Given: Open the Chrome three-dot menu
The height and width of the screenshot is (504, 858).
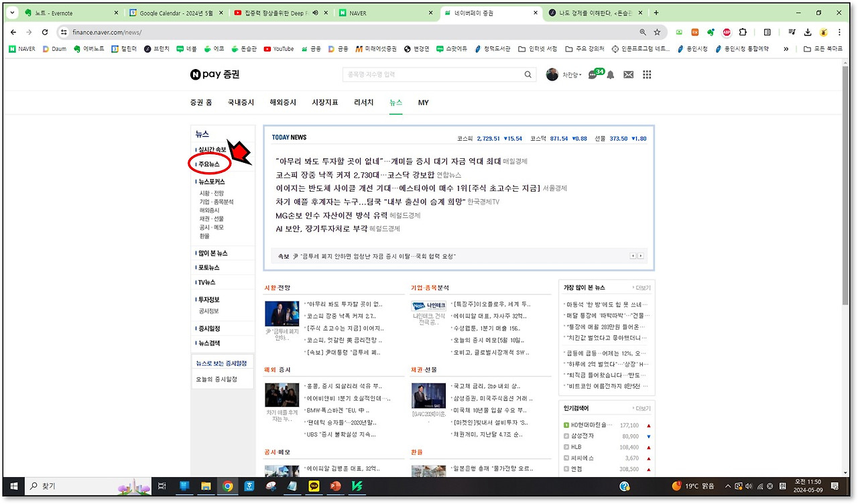Looking at the screenshot, I should pos(839,32).
